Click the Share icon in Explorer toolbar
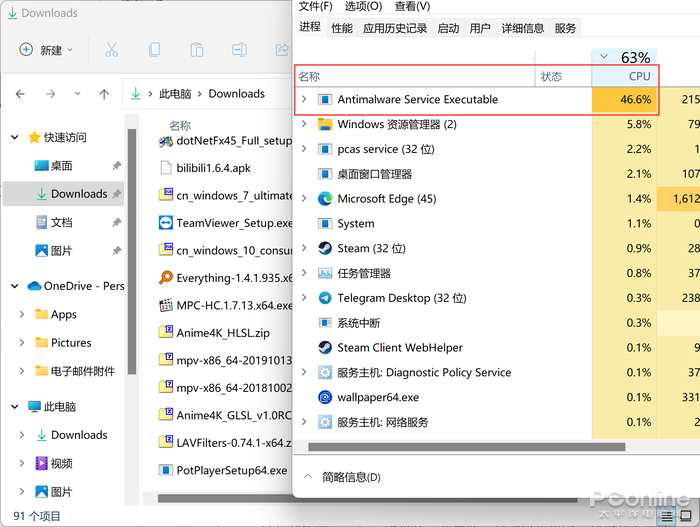The image size is (700, 527). pyautogui.click(x=282, y=50)
